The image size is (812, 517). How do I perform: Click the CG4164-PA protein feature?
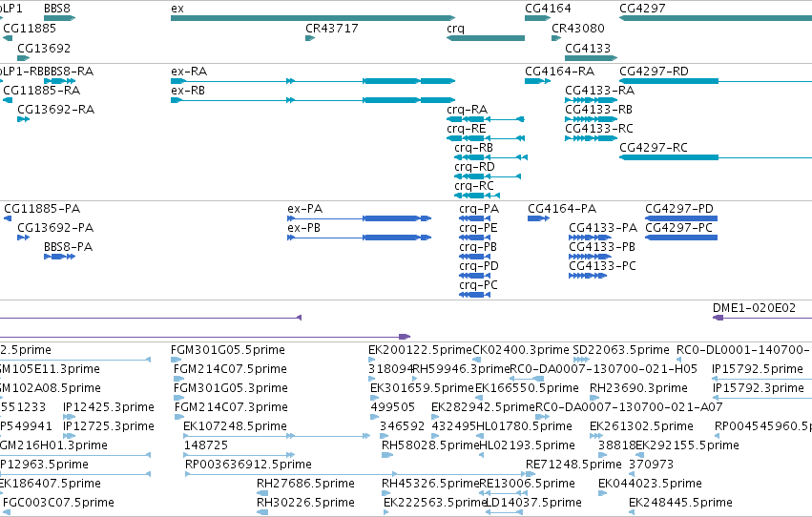coord(538,218)
